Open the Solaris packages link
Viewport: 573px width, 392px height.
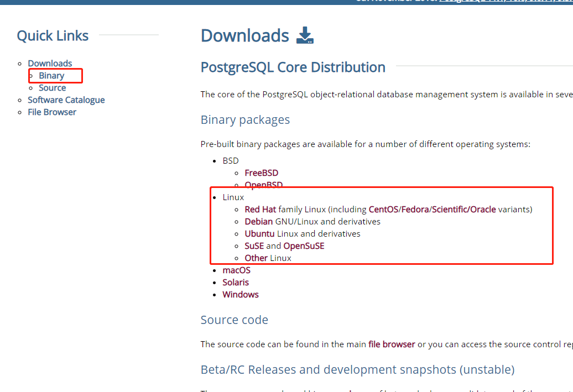tap(236, 283)
